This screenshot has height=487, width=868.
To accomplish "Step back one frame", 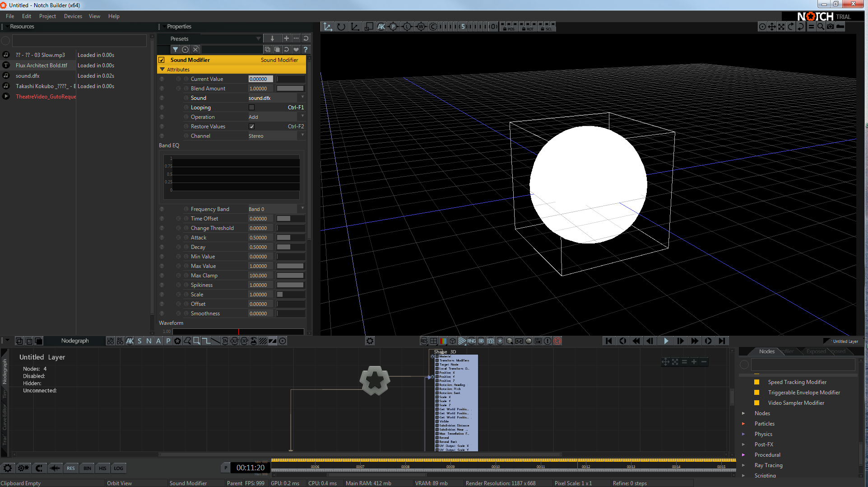I will tap(650, 341).
